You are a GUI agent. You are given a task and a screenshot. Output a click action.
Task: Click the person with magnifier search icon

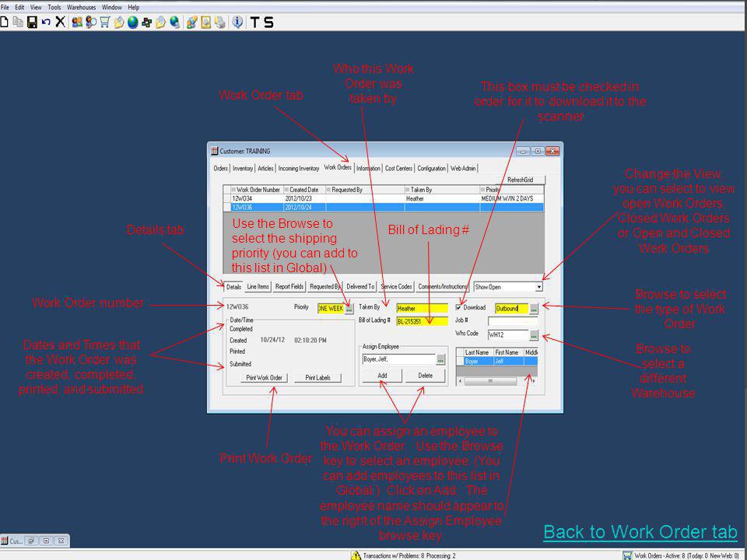90,22
